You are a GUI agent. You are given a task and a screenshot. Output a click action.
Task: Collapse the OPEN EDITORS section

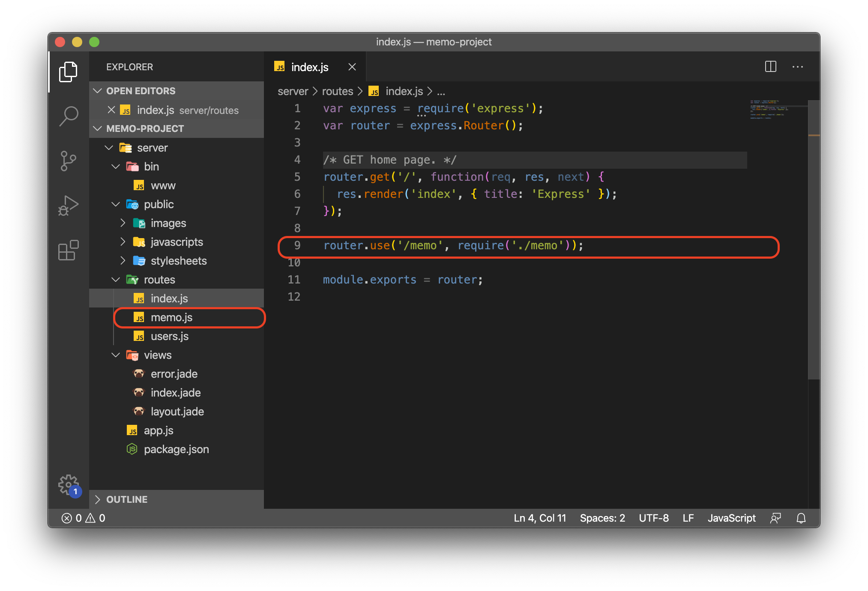coord(141,91)
